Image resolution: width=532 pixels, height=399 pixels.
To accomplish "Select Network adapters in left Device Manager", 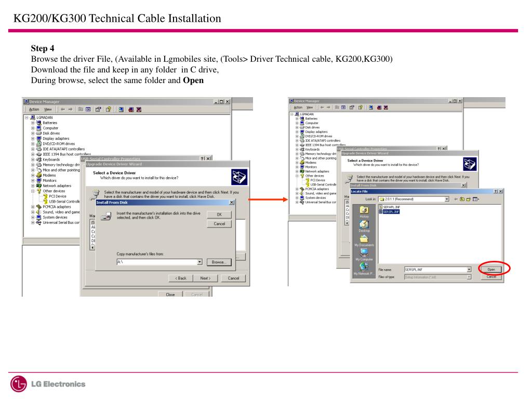I will pyautogui.click(x=57, y=185).
